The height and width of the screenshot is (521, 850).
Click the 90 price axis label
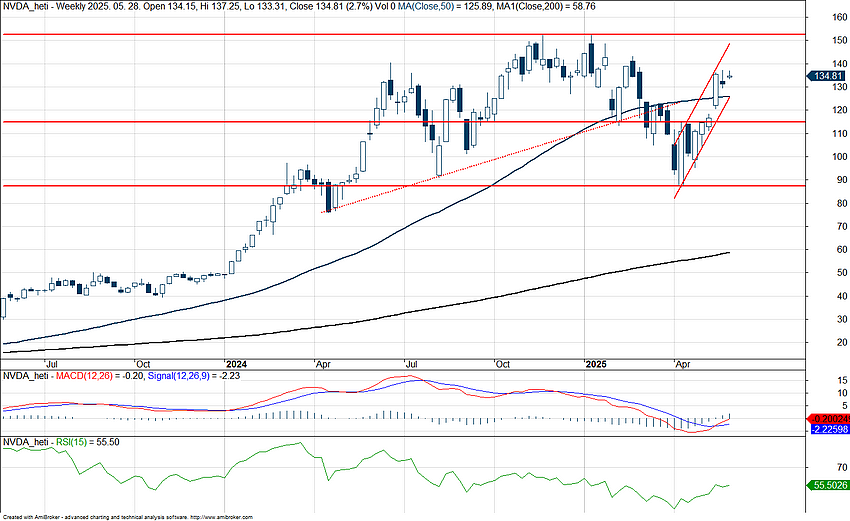coord(842,180)
